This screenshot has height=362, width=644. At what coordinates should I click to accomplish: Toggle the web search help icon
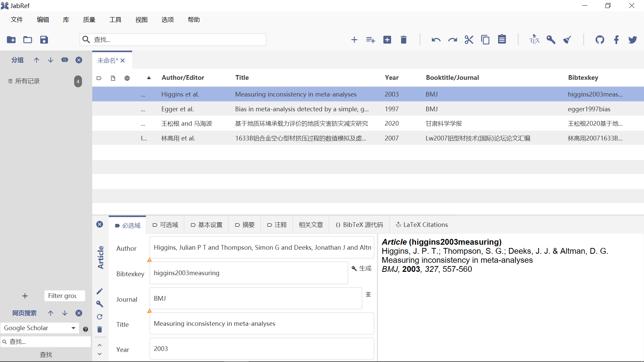pos(86,329)
